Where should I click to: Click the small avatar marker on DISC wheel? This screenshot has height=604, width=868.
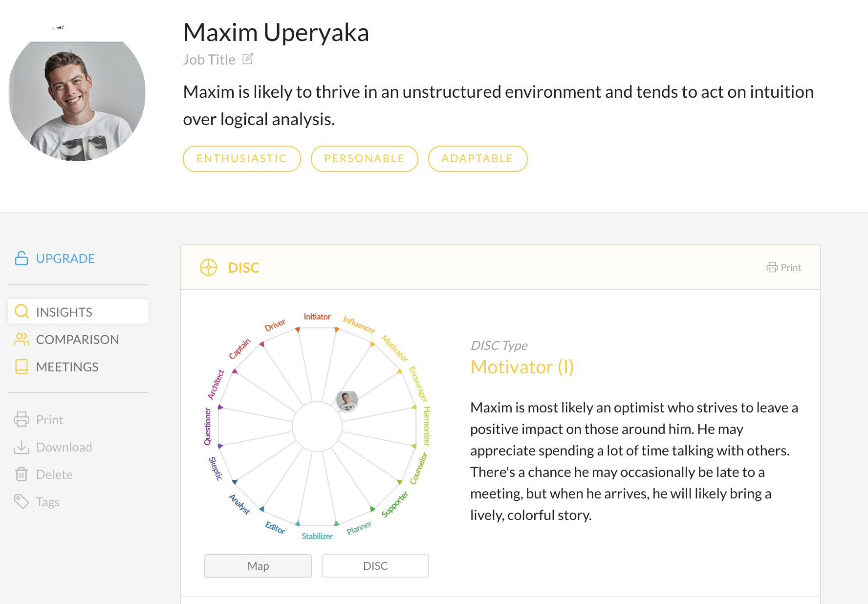347,401
